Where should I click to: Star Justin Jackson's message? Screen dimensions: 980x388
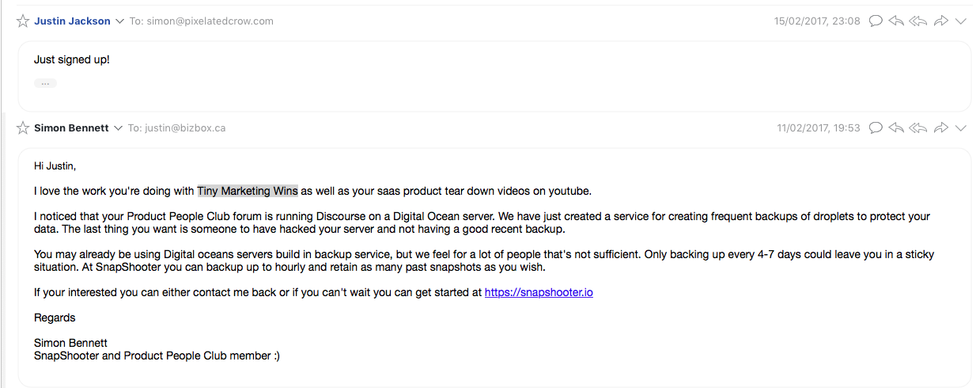[x=23, y=21]
